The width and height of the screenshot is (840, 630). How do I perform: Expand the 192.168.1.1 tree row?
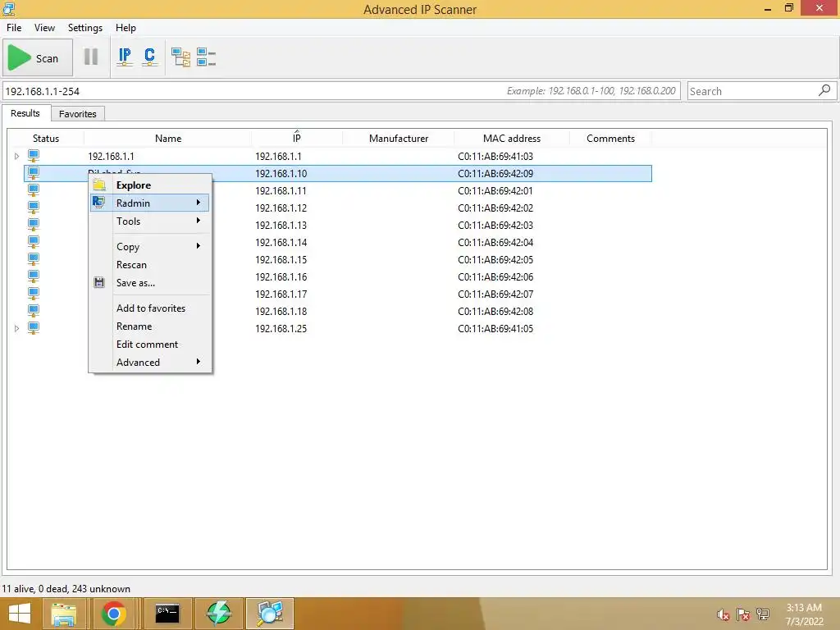click(x=16, y=157)
